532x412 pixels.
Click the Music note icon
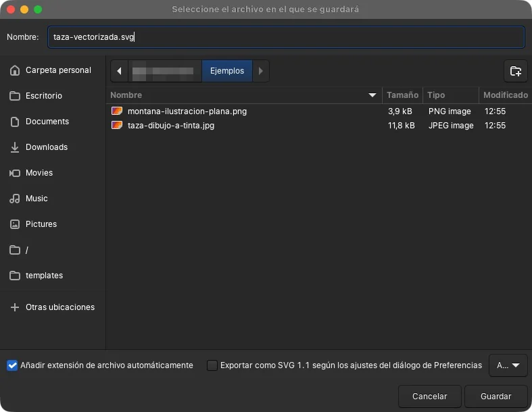15,199
